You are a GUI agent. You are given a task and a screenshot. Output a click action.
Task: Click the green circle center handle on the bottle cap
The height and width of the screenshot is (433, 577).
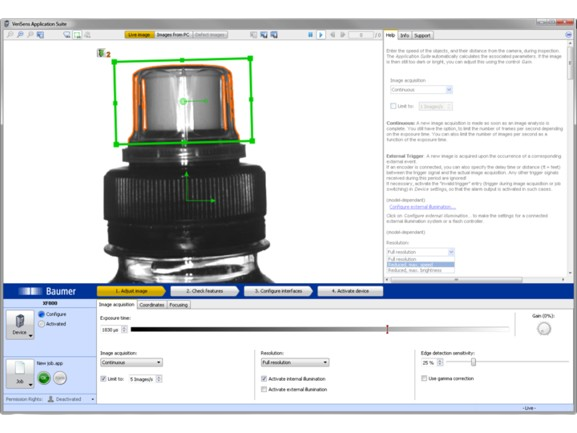183,101
